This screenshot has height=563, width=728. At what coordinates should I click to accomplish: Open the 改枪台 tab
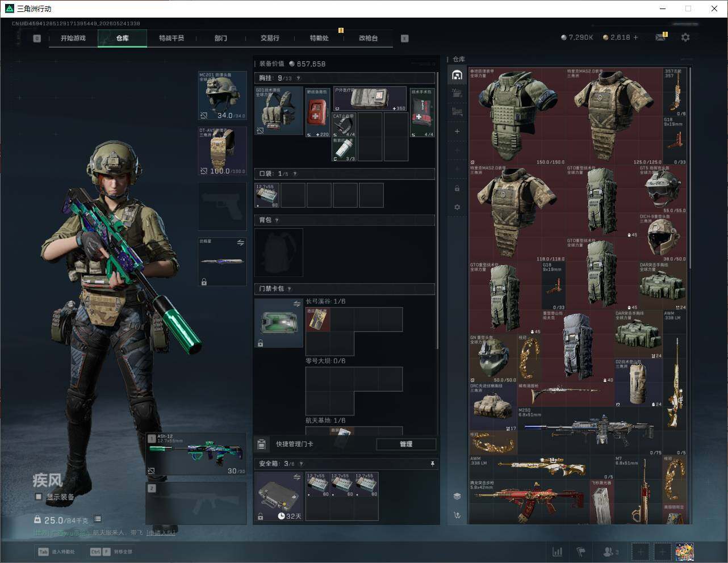[x=368, y=38]
